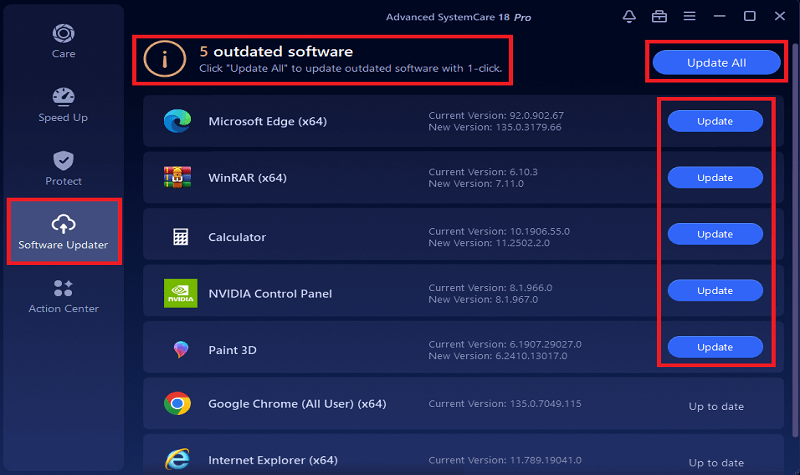Click Calculator current version 10.1906.55.0
This screenshot has height=475, width=800.
(x=499, y=231)
